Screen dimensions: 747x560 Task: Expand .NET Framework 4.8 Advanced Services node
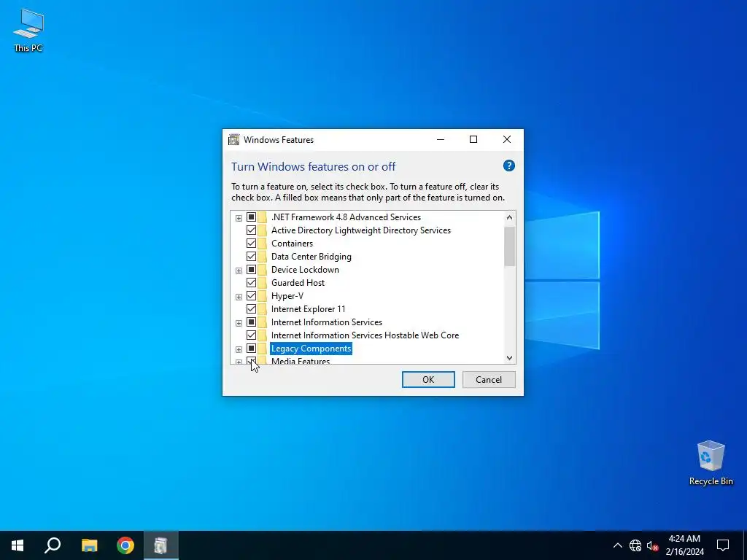[x=239, y=218]
